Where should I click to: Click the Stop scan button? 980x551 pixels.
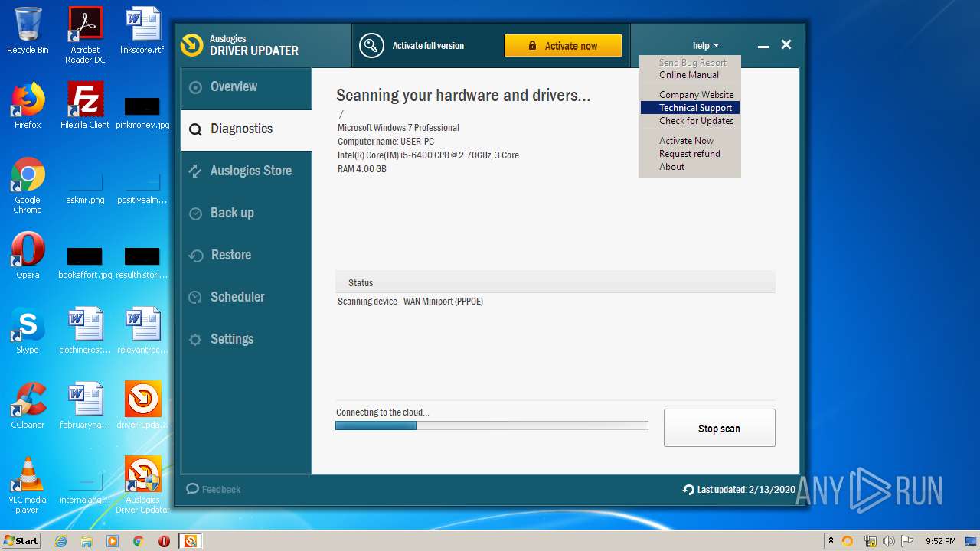pyautogui.click(x=720, y=428)
